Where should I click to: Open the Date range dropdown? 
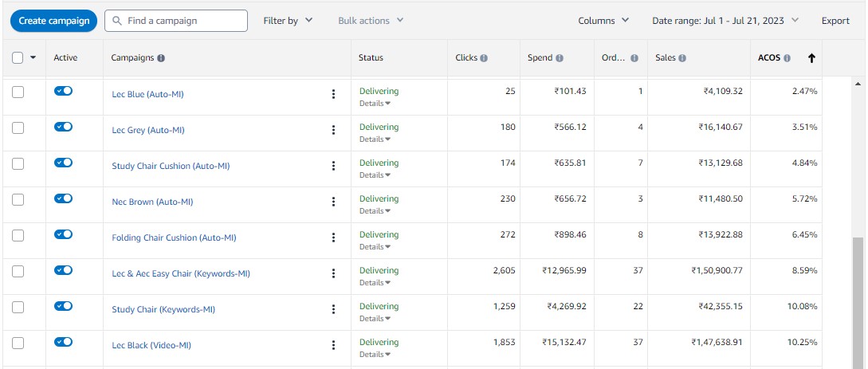pyautogui.click(x=725, y=21)
